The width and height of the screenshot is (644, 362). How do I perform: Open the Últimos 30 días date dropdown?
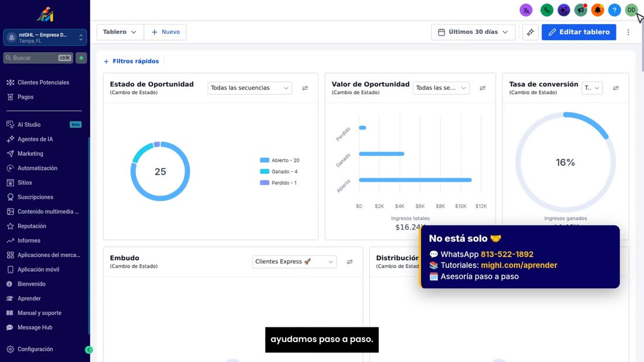tap(473, 32)
